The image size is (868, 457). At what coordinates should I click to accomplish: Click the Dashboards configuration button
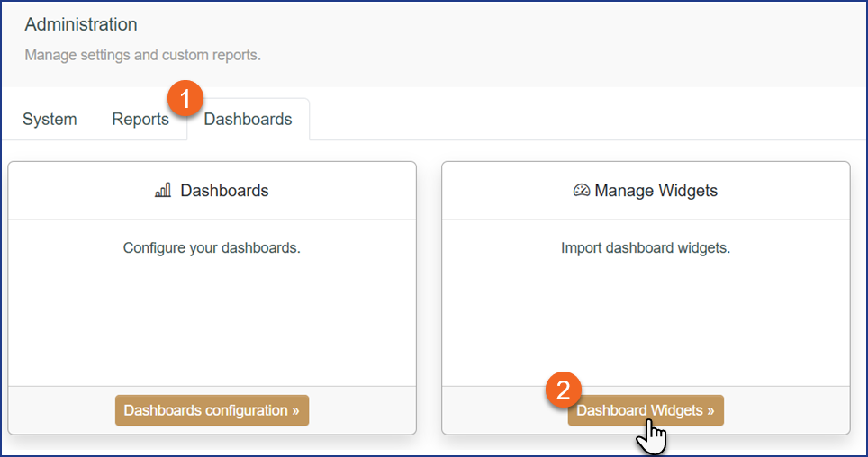pyautogui.click(x=212, y=410)
